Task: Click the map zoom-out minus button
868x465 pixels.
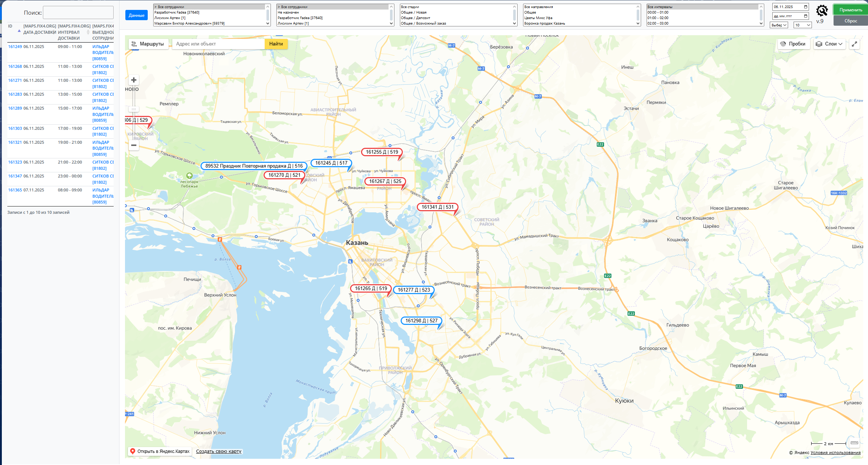Action: point(134,145)
